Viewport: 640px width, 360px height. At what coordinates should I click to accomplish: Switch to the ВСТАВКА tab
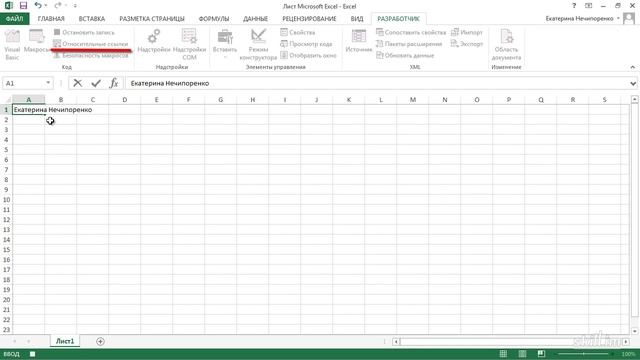pos(92,19)
